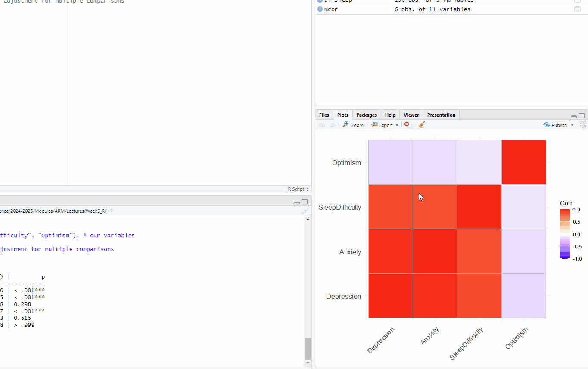The height and width of the screenshot is (369, 588).
Task: Open the Publish dropdown arrow
Action: [572, 125]
